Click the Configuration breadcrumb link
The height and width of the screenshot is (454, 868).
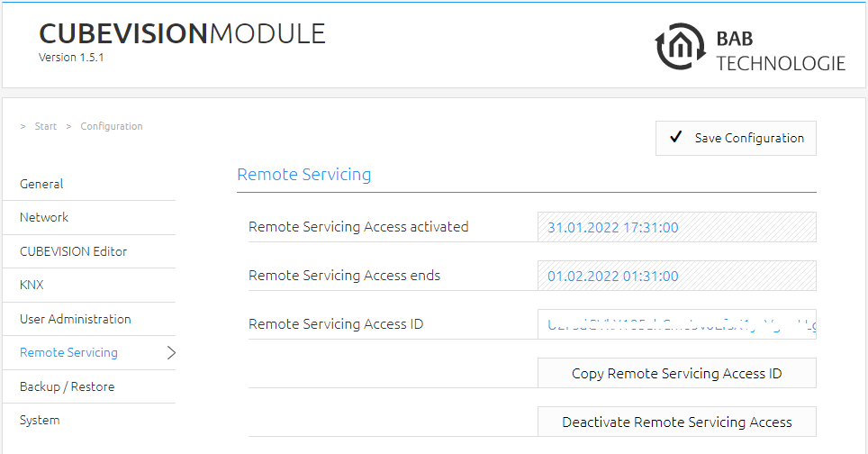112,126
